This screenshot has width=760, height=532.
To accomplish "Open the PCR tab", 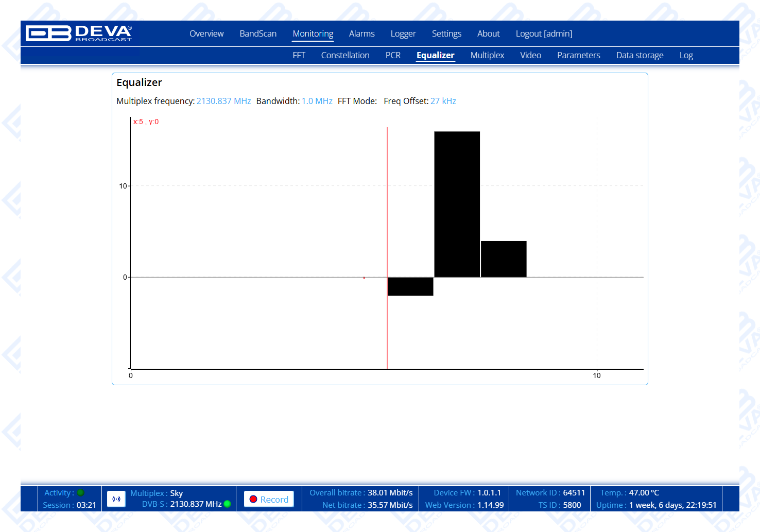I will pos(393,56).
